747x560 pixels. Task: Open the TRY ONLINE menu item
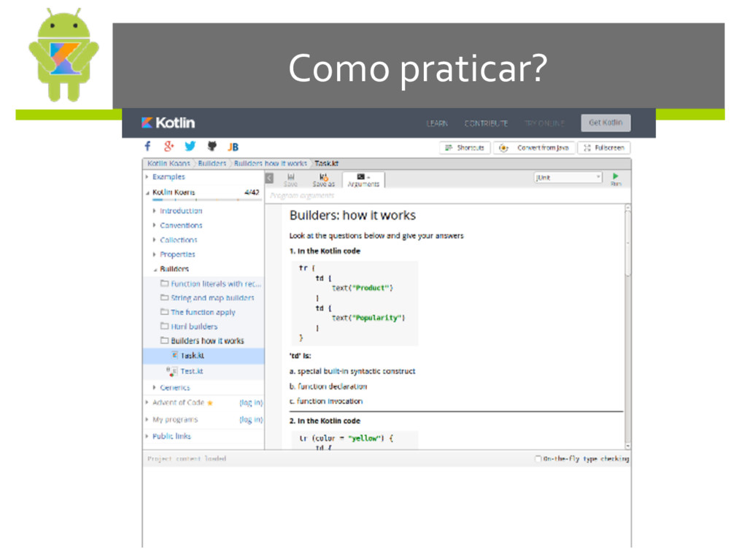544,123
